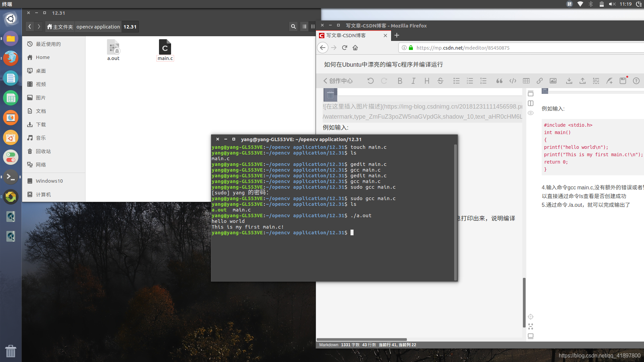The image size is (644, 362).
Task: Open the table of contents icon
Action: 596,81
